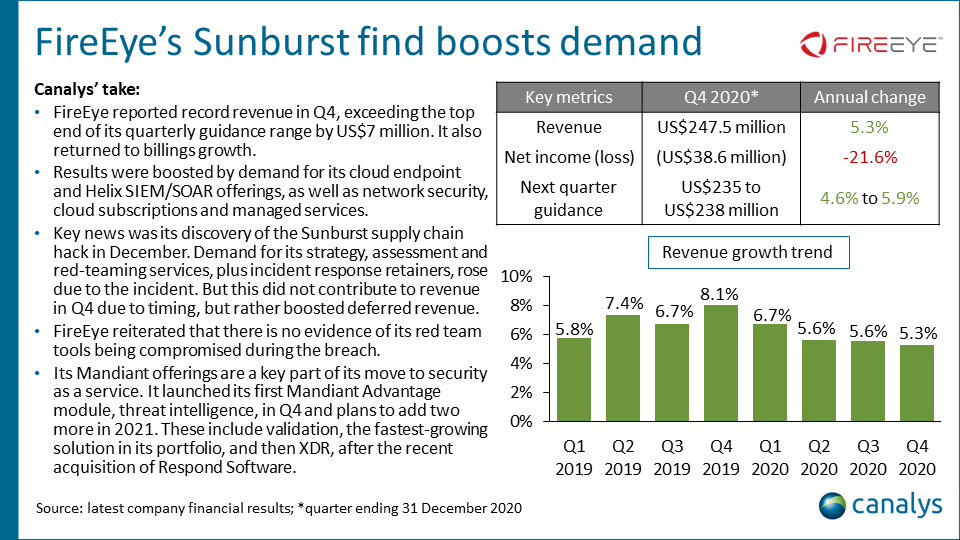Click the Q4 2020 bar showing 5.3%
Viewport: 960px width, 540px height.
pos(917,383)
